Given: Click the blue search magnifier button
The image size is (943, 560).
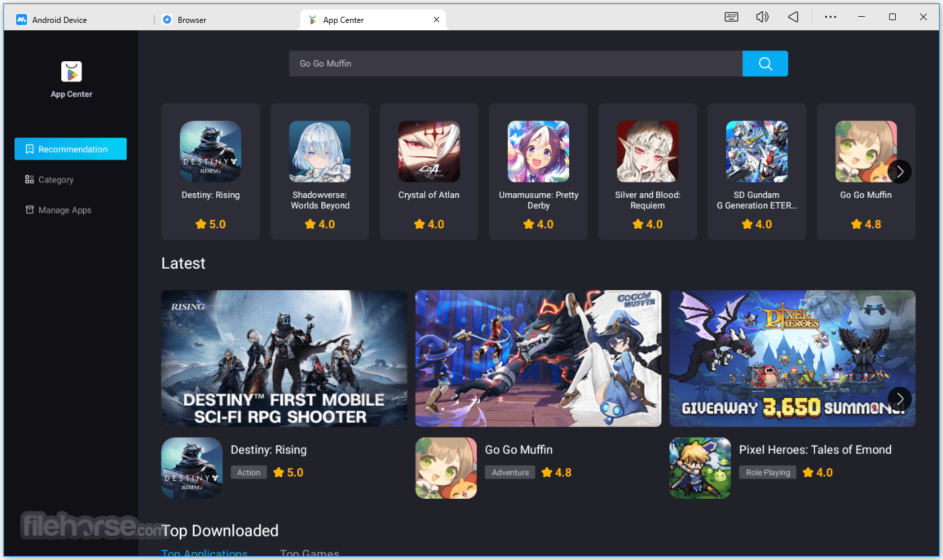Looking at the screenshot, I should click(765, 63).
